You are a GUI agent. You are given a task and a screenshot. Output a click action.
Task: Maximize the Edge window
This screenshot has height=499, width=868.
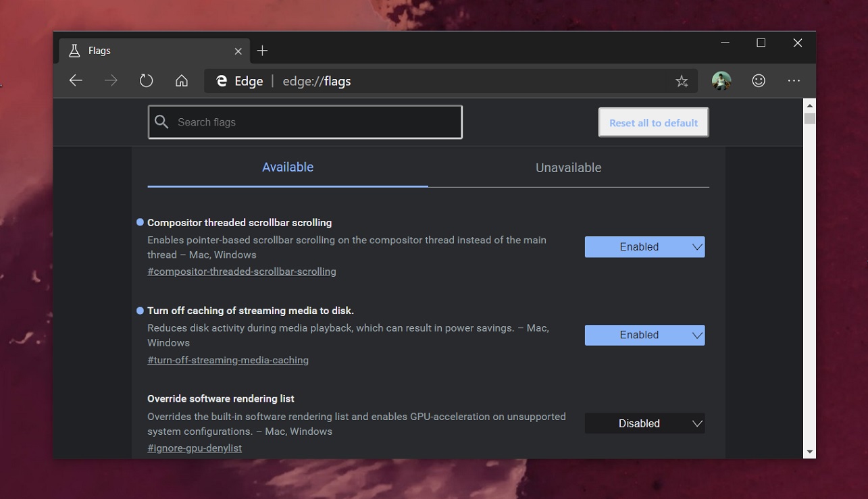pos(761,43)
